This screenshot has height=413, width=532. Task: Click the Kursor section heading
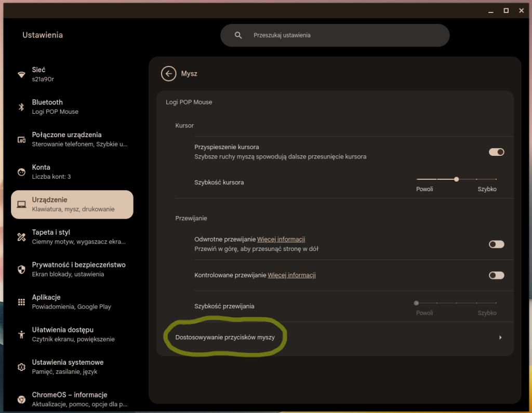click(x=184, y=126)
